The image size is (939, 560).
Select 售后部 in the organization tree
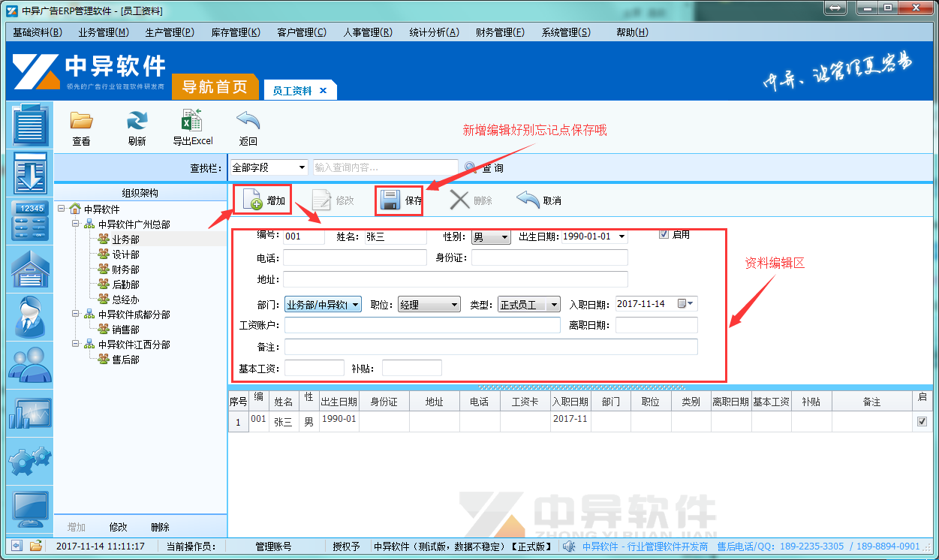point(125,360)
